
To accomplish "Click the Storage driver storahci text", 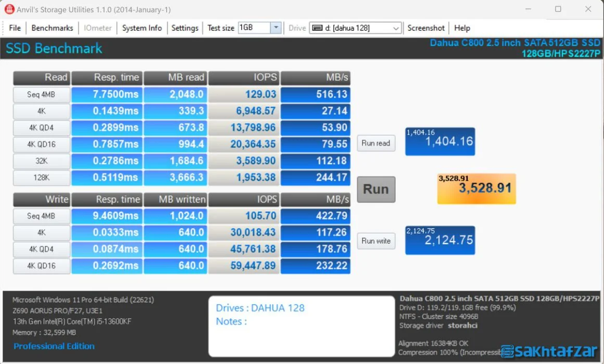I will pos(438,326).
